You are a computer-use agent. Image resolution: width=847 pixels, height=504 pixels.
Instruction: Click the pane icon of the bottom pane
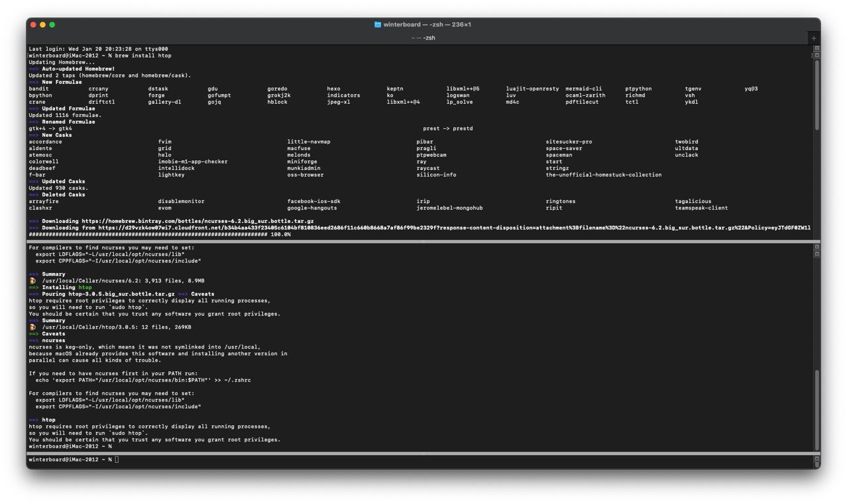click(x=817, y=458)
